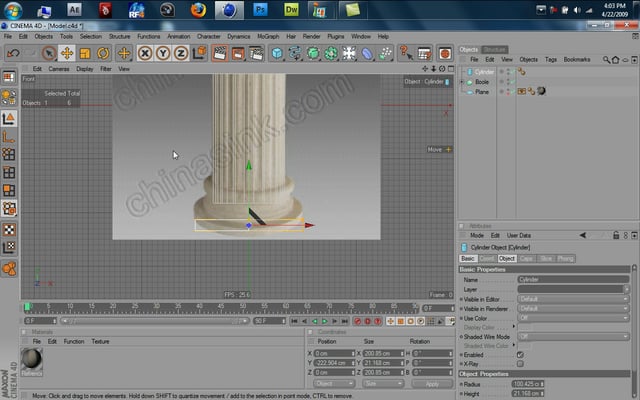
Task: Click go to end playback button
Action: click(x=344, y=322)
